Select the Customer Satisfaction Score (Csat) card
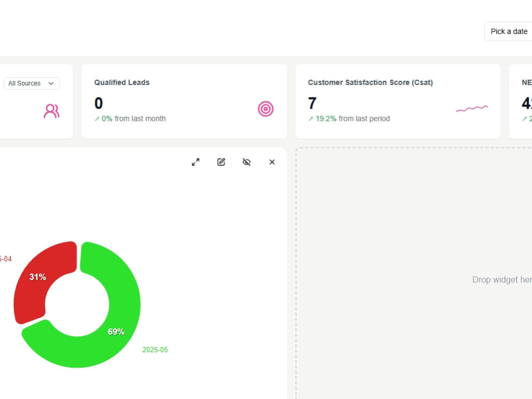Viewport: 532px width, 399px height. (397, 101)
